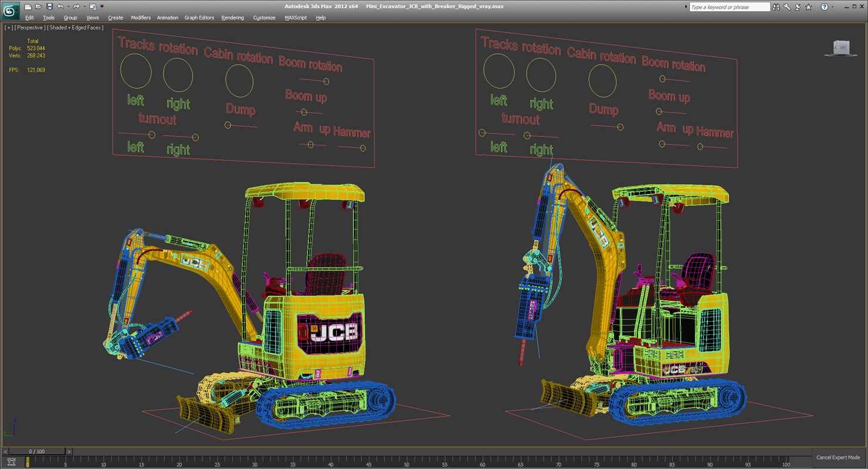Click frame 50 on the timeline ruler

(x=406, y=462)
